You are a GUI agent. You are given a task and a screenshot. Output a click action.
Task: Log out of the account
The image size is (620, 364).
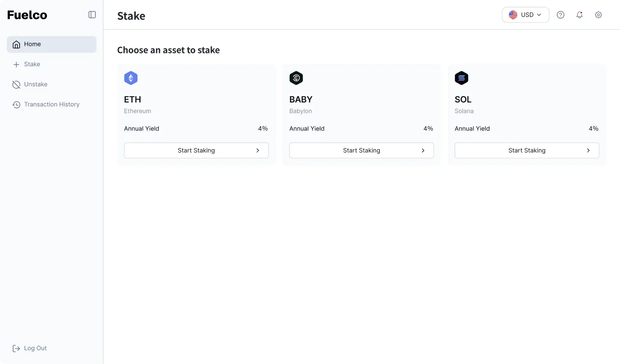pyautogui.click(x=35, y=348)
